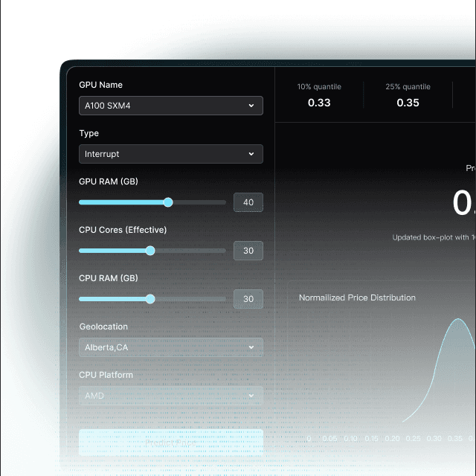The image size is (476, 476).
Task: Click the Predict Price button
Action: click(x=171, y=443)
